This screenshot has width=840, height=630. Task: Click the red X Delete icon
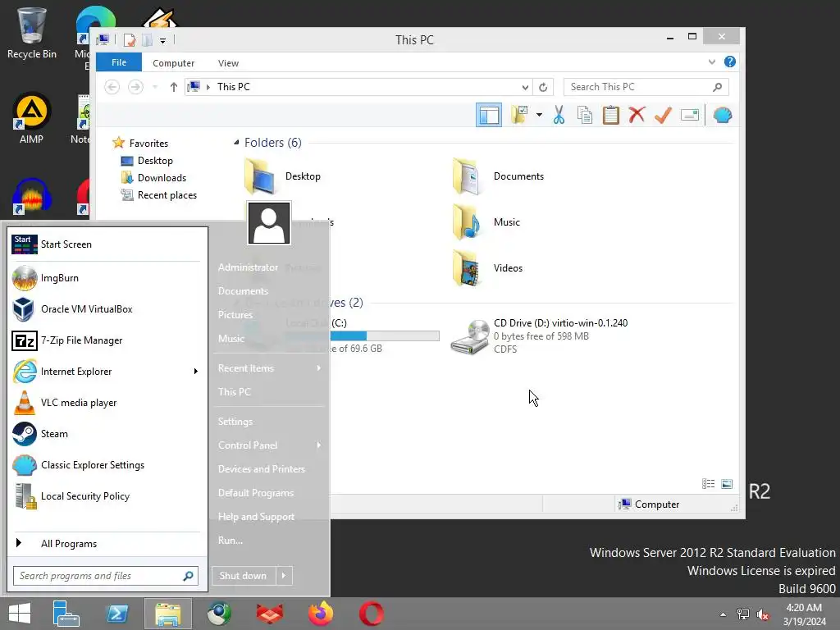pos(637,115)
